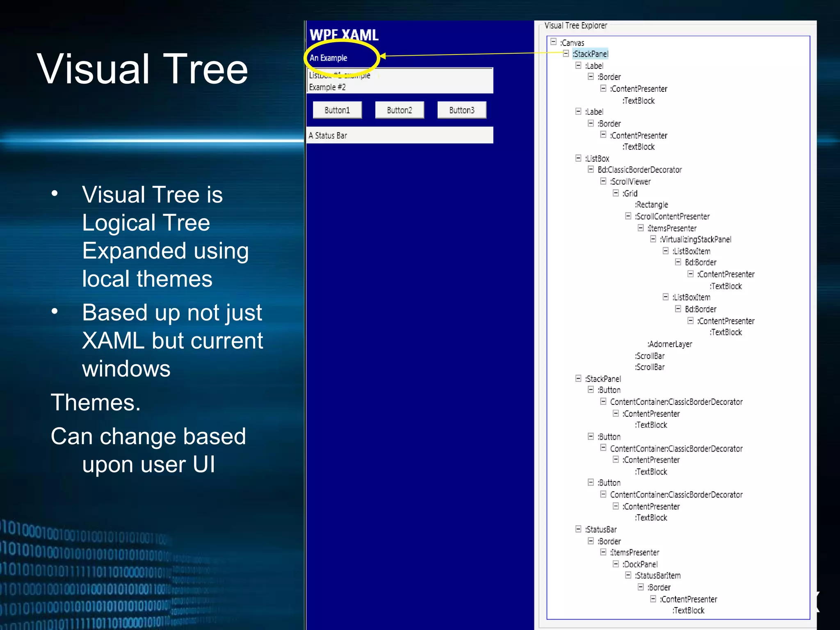
Task: Select the highlighted StackPanel tree item
Action: click(x=590, y=54)
